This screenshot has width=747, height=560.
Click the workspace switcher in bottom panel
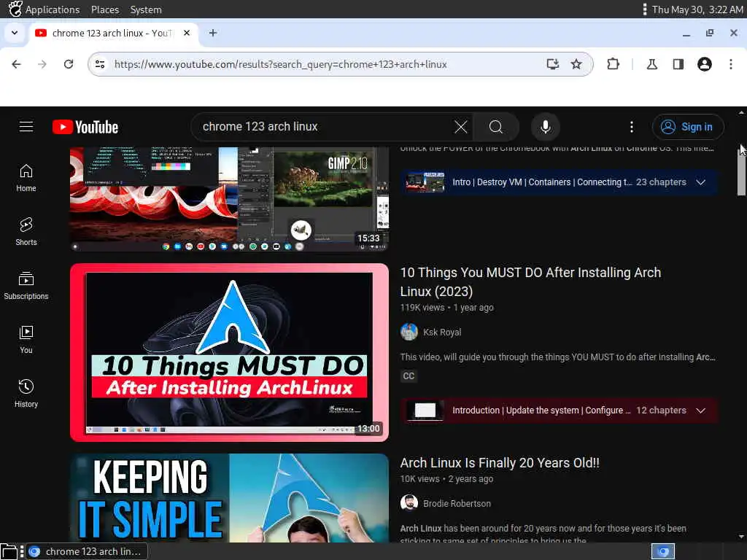coord(663,551)
